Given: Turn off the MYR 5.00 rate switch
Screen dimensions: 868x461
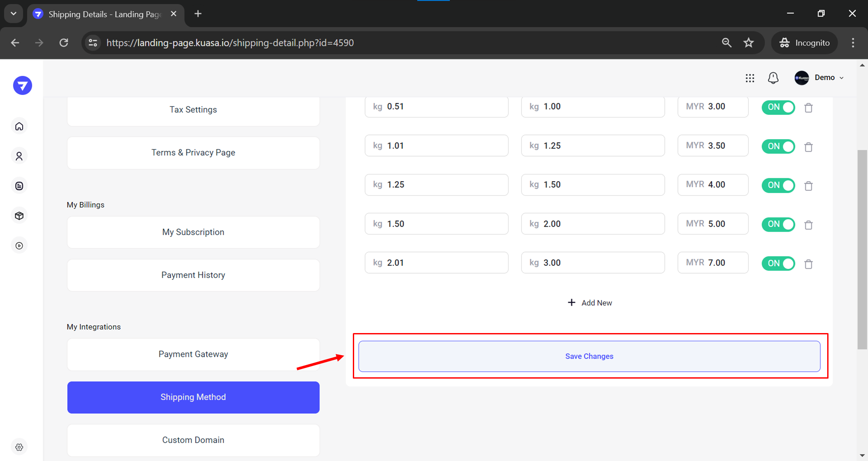Looking at the screenshot, I should click(x=778, y=224).
